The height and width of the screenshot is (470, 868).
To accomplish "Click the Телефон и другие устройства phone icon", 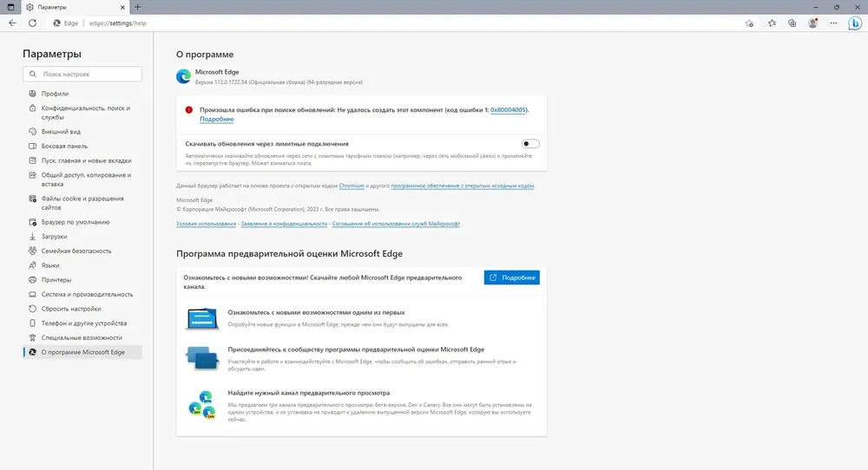I will 33,323.
